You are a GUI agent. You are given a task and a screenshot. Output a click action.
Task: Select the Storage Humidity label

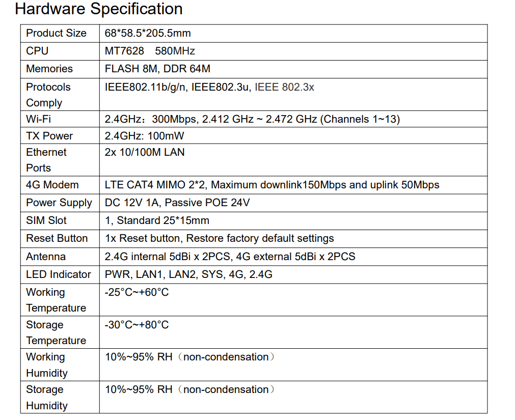[x=47, y=398]
